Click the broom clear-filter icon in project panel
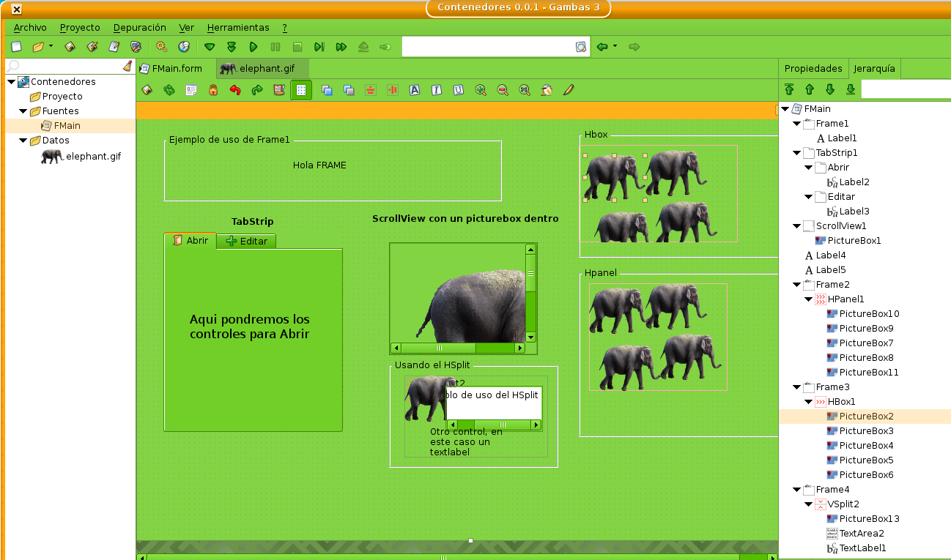951x560 pixels. (x=128, y=66)
